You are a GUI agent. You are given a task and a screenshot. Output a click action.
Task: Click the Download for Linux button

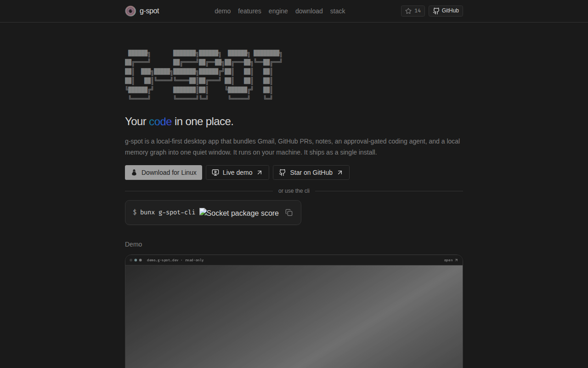[x=164, y=172]
